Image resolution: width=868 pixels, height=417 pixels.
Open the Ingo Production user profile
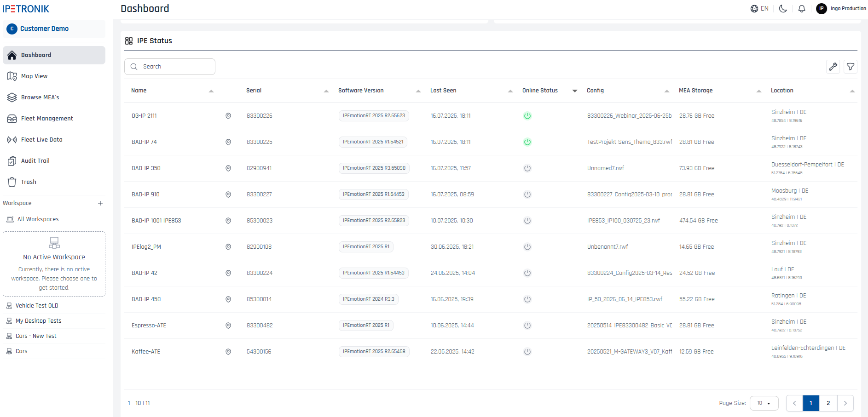coord(841,9)
